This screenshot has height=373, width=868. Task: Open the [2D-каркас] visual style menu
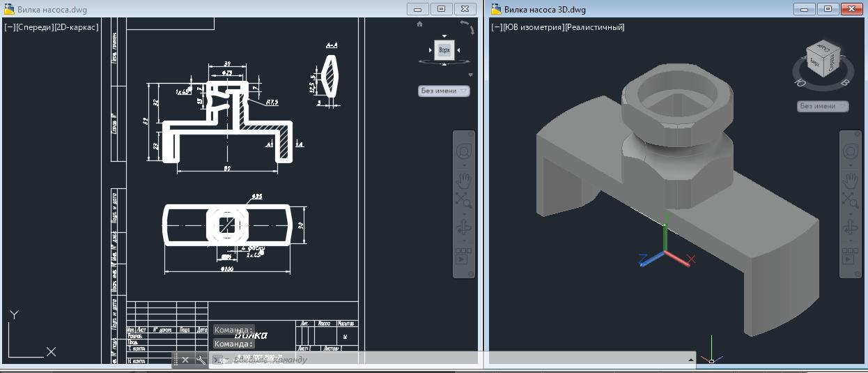click(x=76, y=27)
